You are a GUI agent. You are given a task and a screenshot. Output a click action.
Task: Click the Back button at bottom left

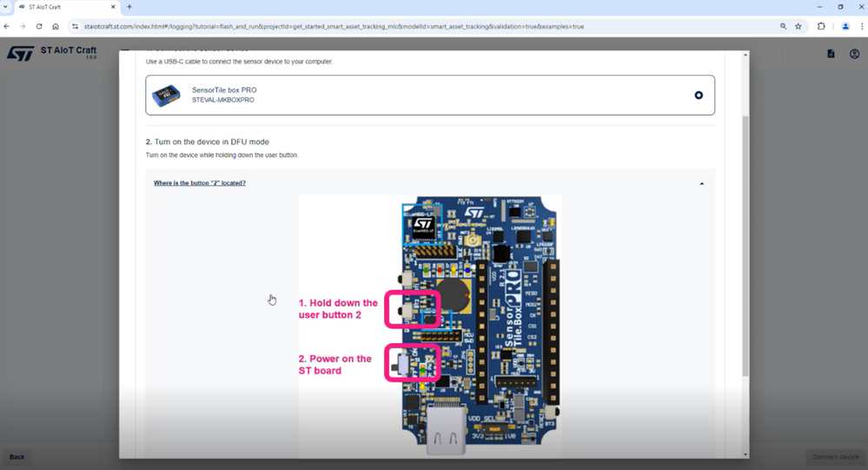(17, 457)
